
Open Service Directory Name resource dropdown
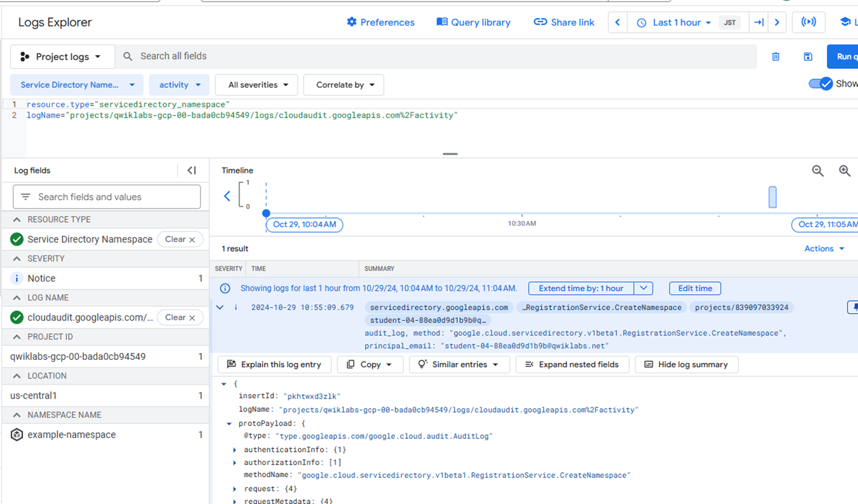pyautogui.click(x=77, y=85)
